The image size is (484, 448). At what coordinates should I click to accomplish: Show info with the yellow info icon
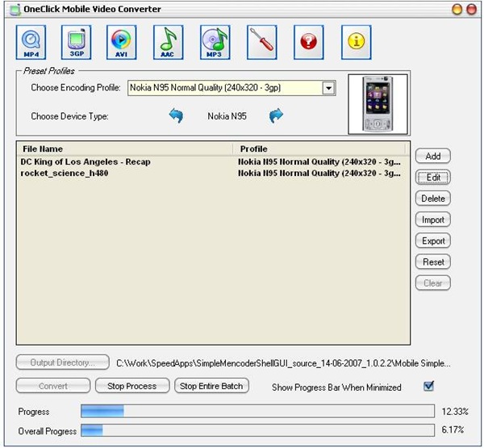tap(357, 42)
